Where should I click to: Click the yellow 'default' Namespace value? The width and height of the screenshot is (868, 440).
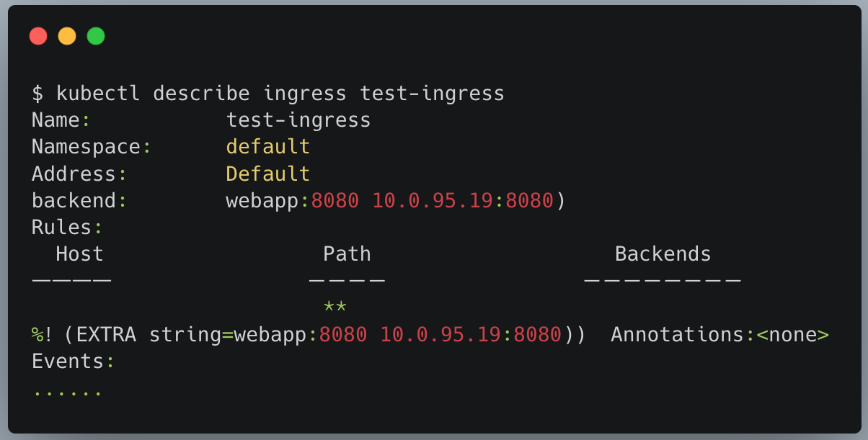268,147
